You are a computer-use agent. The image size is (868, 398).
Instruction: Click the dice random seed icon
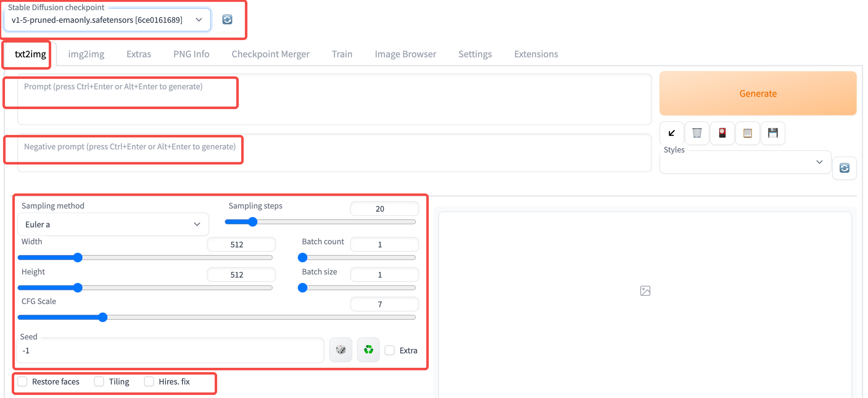(x=341, y=350)
